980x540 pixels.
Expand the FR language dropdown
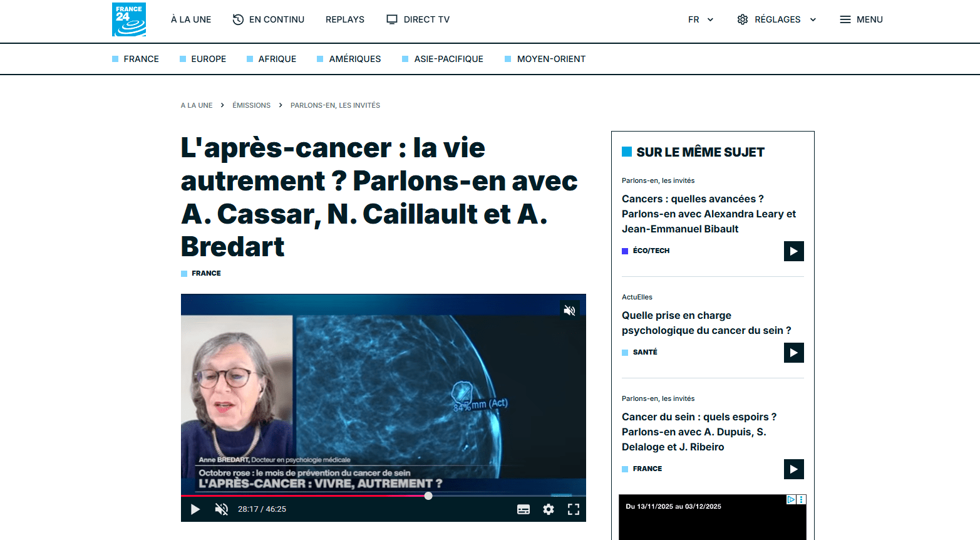coord(701,19)
